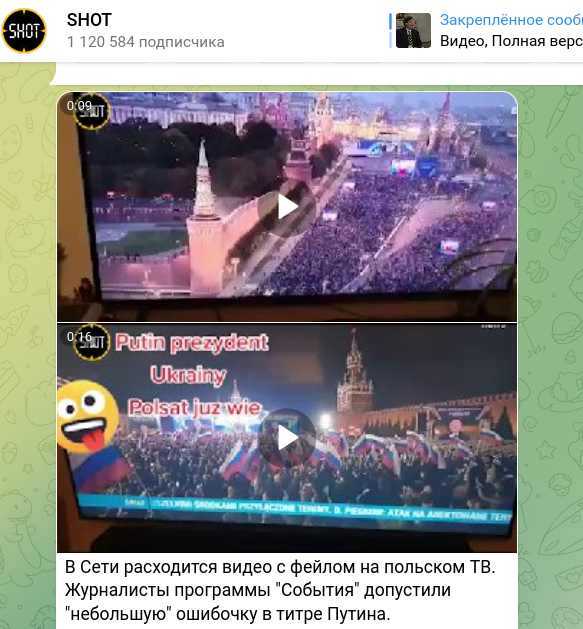Open the subscriber count info
This screenshot has height=629, width=583.
pos(146,42)
